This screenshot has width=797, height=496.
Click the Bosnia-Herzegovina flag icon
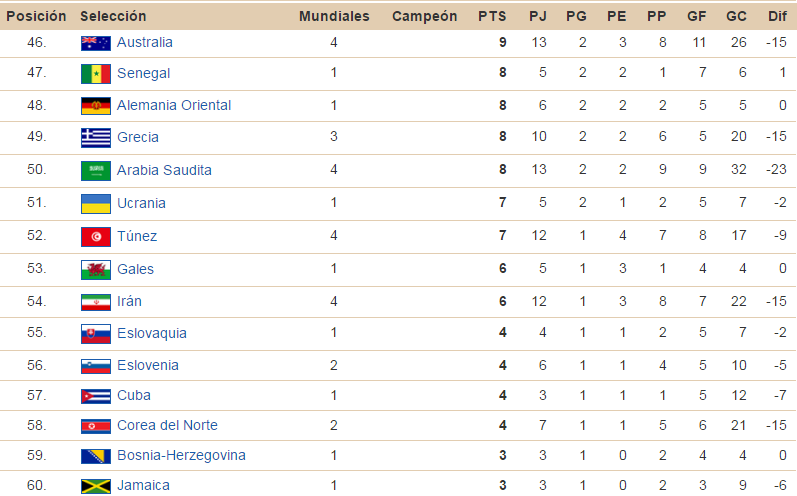(96, 456)
